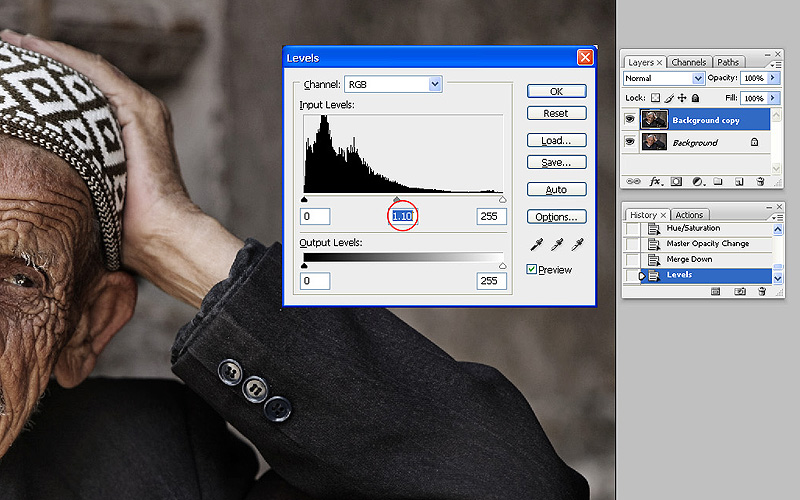Open the fx layer style menu
Screen dimensions: 800x500
tap(656, 182)
